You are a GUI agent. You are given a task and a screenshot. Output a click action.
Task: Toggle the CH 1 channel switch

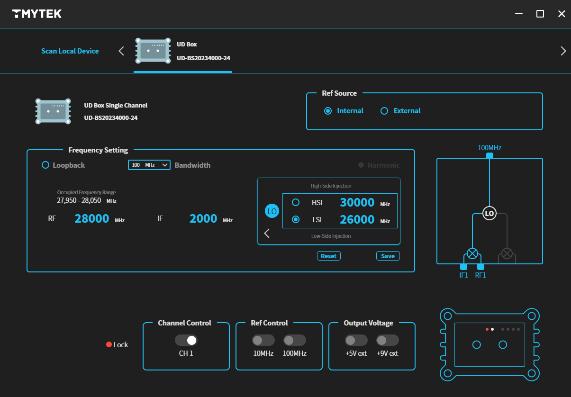[186, 340]
